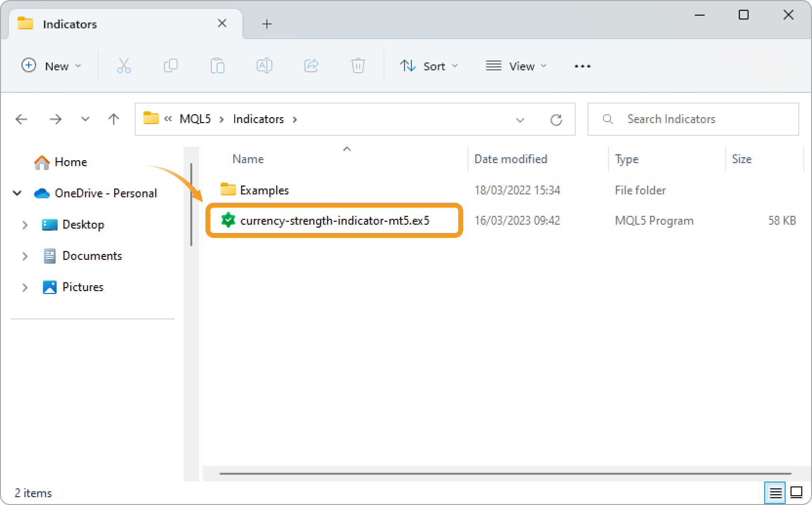
Task: Expand the Pictures tree node
Action: [x=25, y=287]
